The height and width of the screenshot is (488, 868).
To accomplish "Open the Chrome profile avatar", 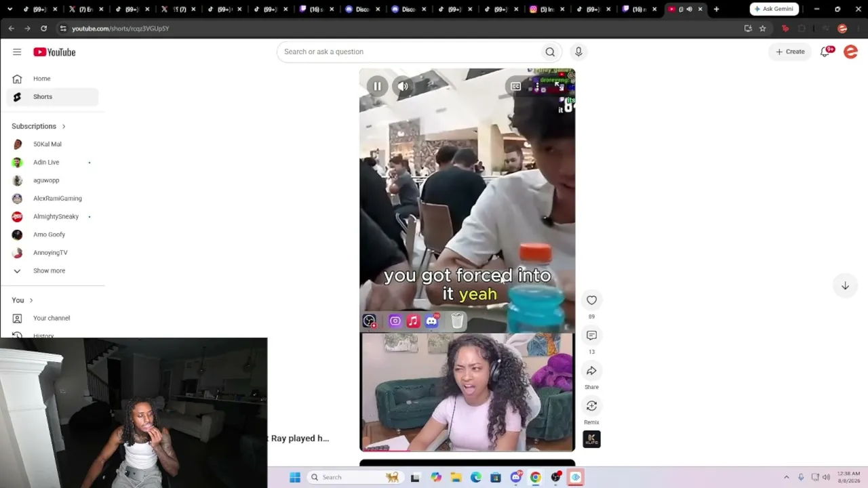I will (842, 28).
